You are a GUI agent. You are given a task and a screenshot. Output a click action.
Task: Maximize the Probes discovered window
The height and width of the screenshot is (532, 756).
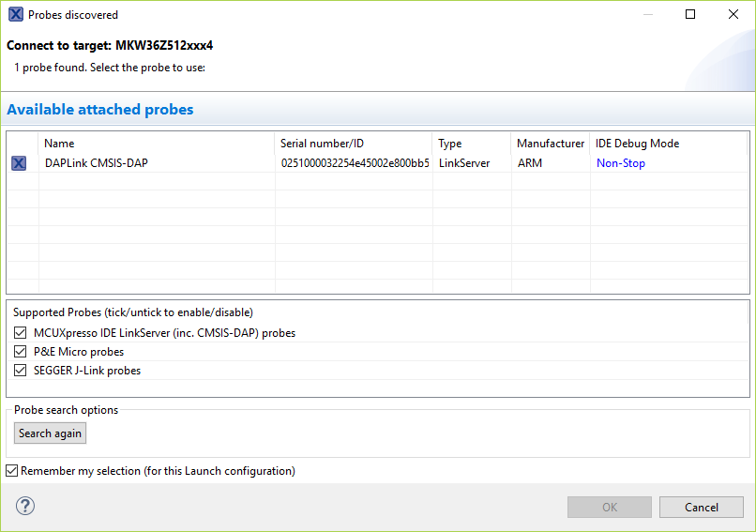click(x=690, y=15)
